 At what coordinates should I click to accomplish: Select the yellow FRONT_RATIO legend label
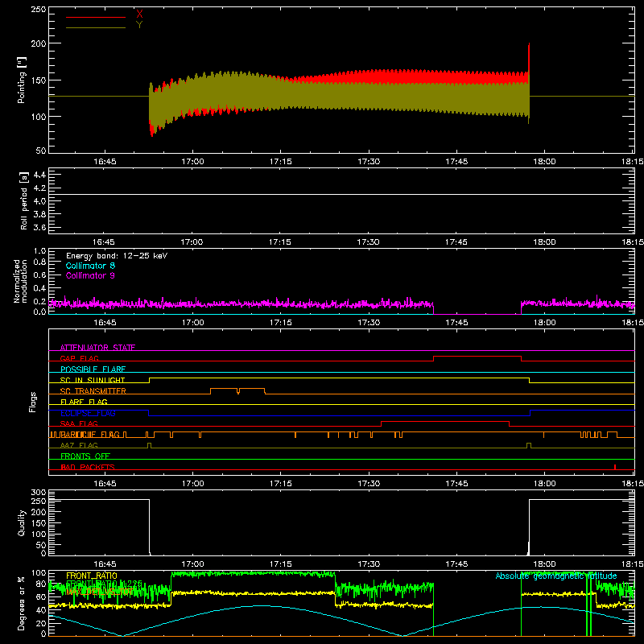coord(92,576)
